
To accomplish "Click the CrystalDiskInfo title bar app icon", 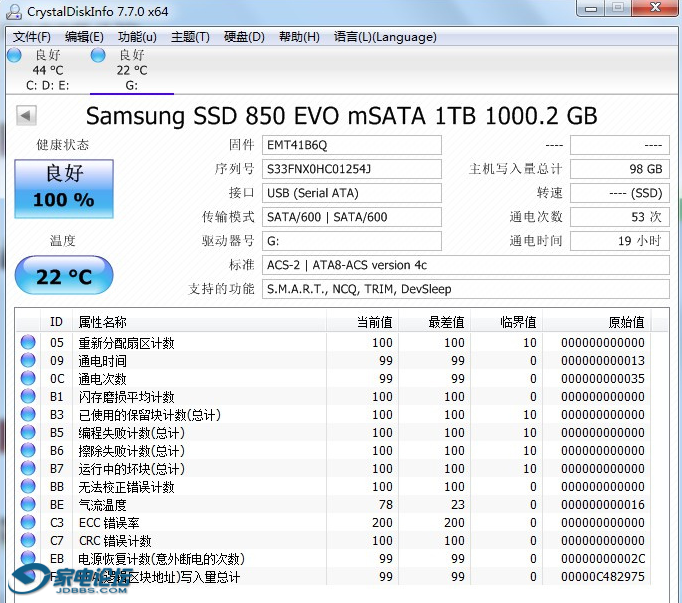I will pos(13,11).
